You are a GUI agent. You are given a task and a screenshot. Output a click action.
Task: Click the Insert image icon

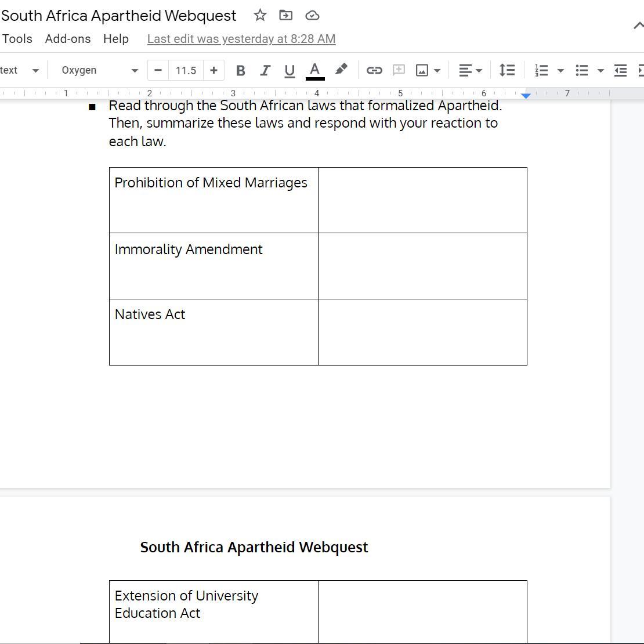422,70
